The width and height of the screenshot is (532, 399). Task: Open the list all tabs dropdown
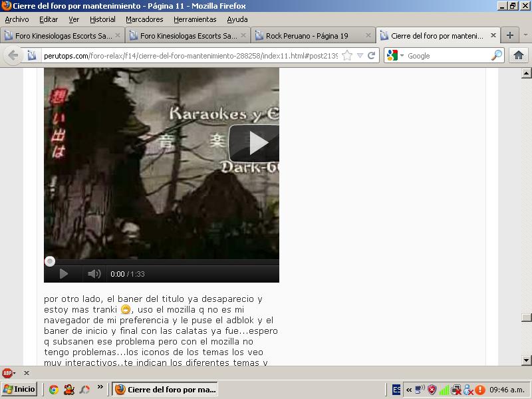click(x=525, y=35)
